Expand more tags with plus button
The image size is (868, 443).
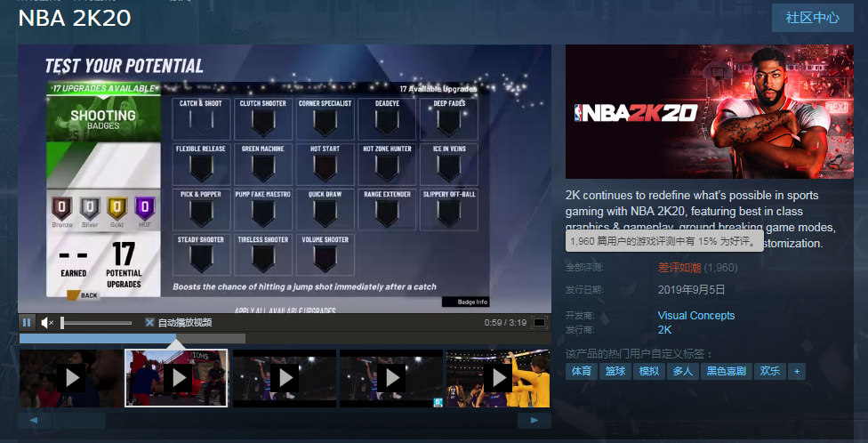tap(796, 371)
